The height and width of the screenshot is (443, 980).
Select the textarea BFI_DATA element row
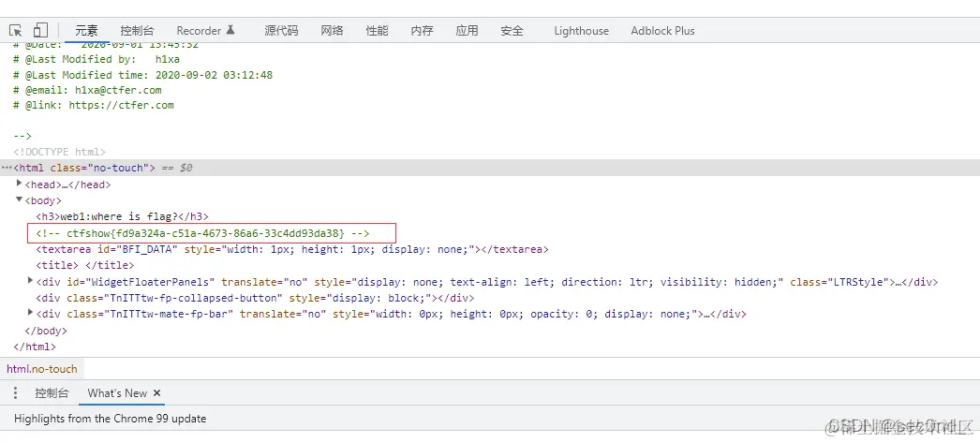click(x=292, y=249)
